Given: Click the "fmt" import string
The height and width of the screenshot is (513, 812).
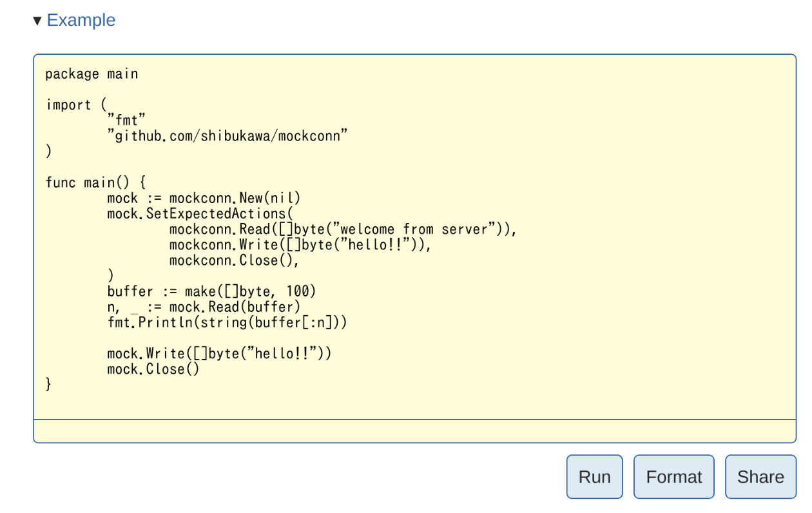Looking at the screenshot, I should pyautogui.click(x=126, y=121).
